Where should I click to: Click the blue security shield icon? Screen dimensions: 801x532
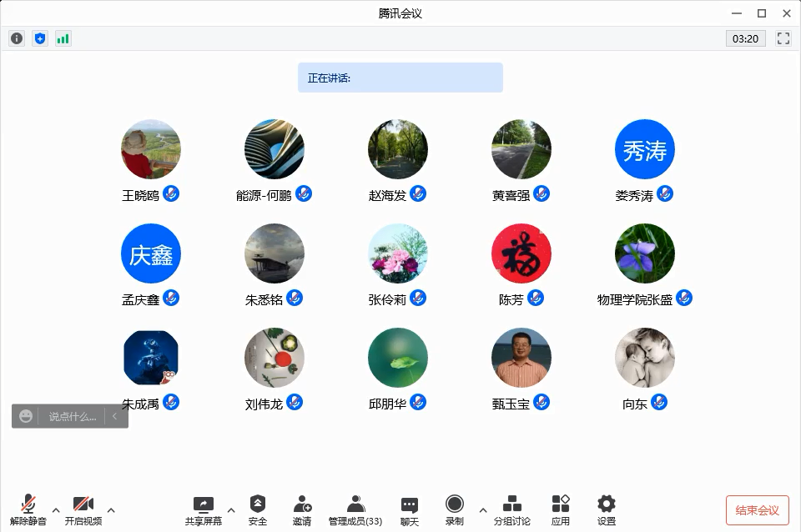coord(40,38)
